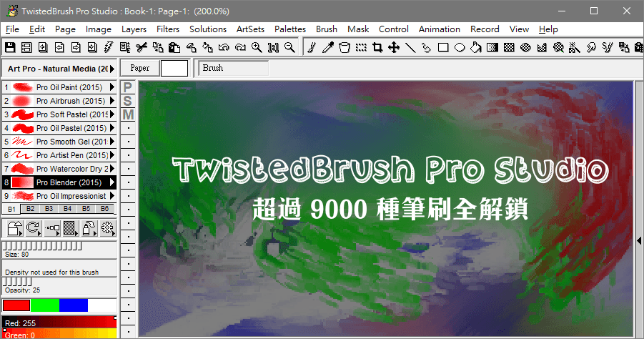Expand the right side panel arrow

coord(639,241)
